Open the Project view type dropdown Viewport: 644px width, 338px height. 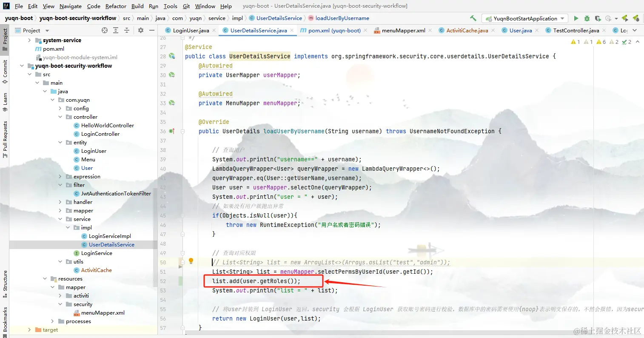click(x=47, y=31)
